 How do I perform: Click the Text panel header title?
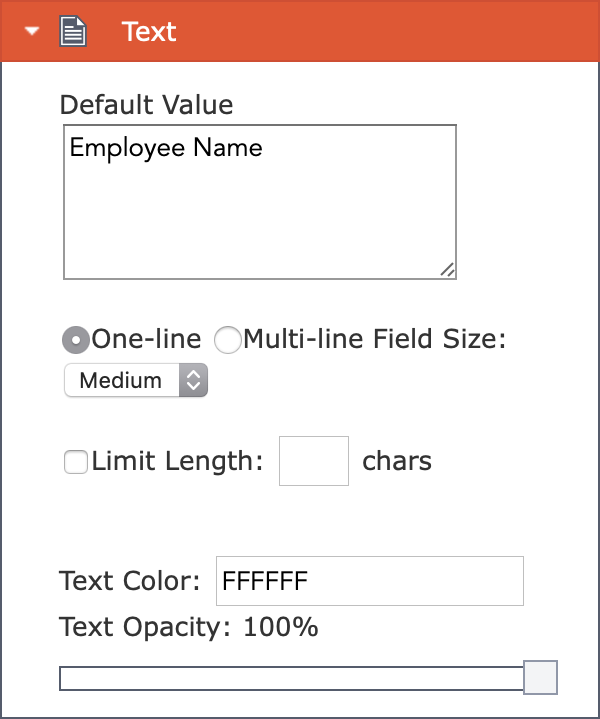point(149,32)
